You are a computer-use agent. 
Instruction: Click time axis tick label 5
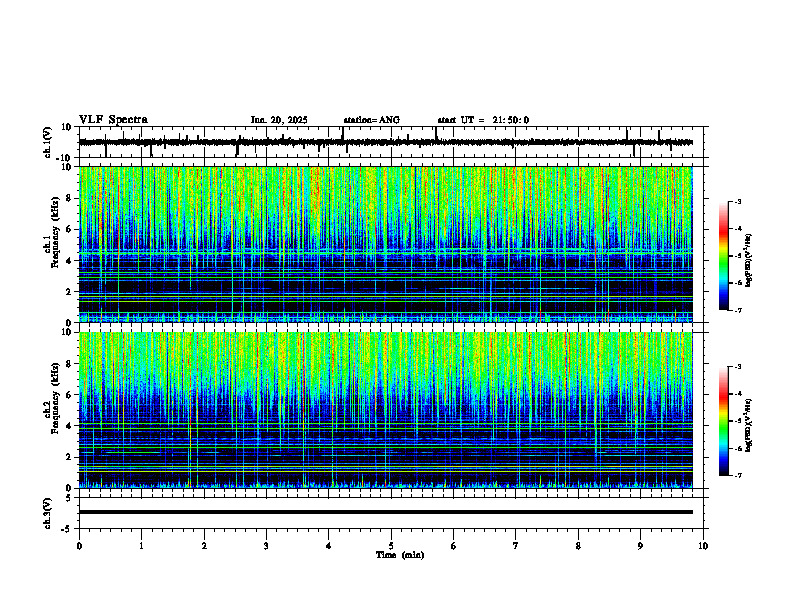tap(391, 546)
